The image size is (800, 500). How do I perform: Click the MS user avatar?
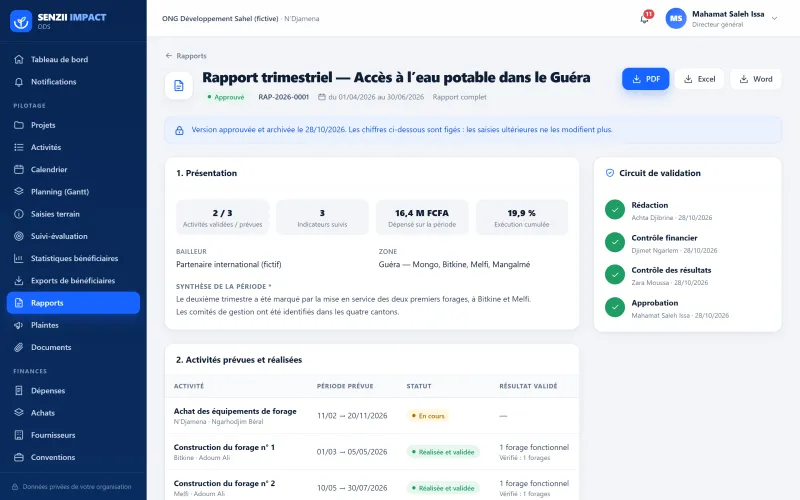tap(676, 18)
